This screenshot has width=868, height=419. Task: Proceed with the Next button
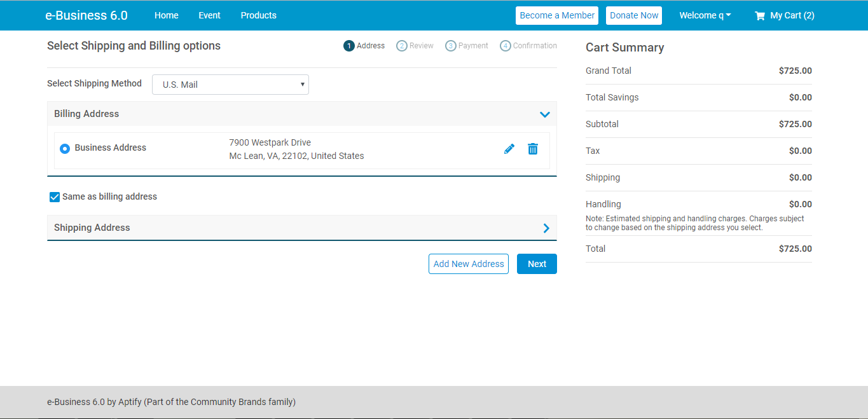pos(537,264)
